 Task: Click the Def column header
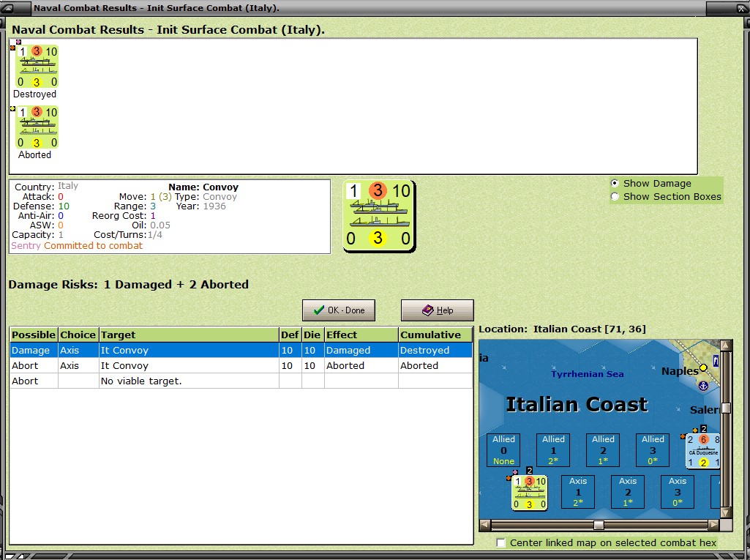point(290,335)
